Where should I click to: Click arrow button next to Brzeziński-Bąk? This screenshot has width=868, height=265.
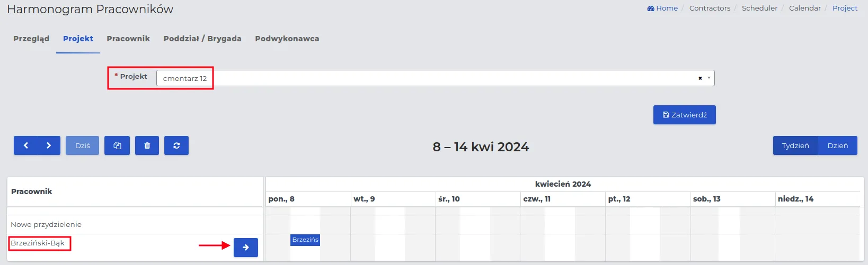pyautogui.click(x=246, y=247)
